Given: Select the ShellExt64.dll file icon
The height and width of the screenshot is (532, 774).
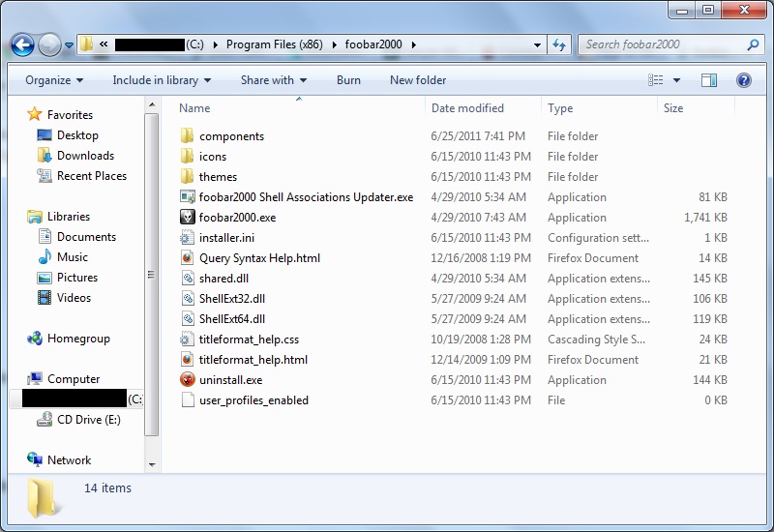Looking at the screenshot, I should 187,318.
